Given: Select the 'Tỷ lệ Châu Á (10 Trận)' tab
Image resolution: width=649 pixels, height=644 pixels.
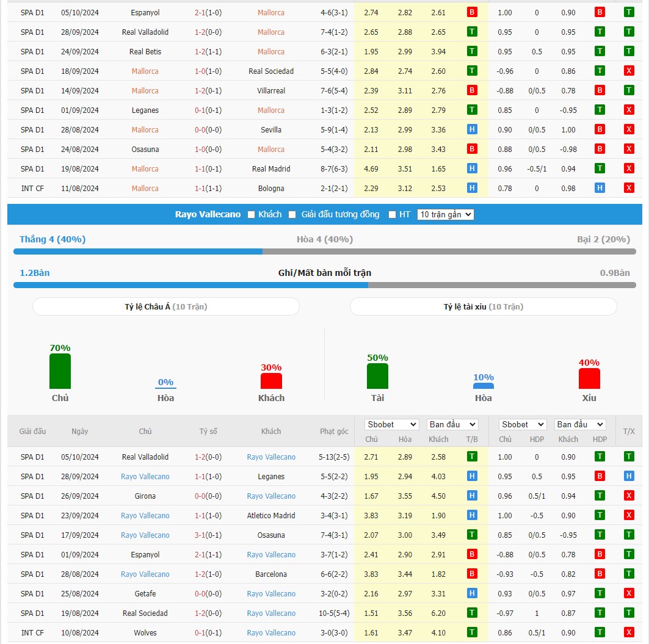Looking at the screenshot, I should pyautogui.click(x=166, y=306).
